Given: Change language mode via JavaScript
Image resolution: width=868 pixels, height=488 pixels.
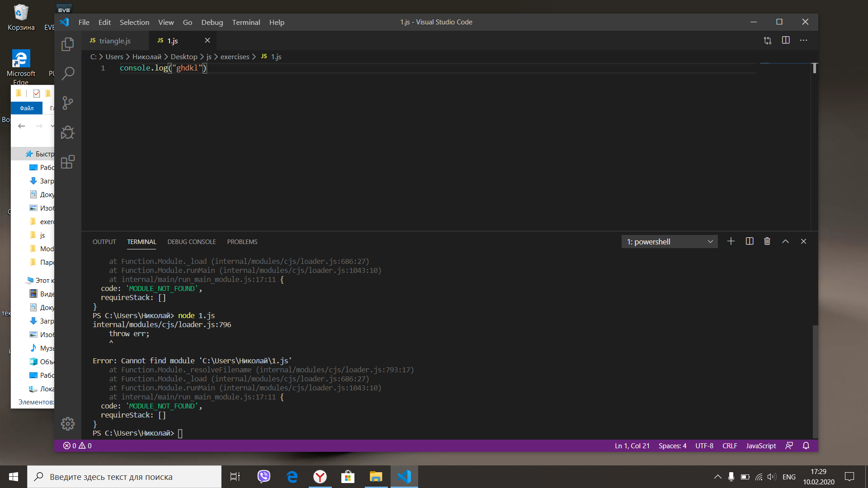Looking at the screenshot, I should (761, 446).
